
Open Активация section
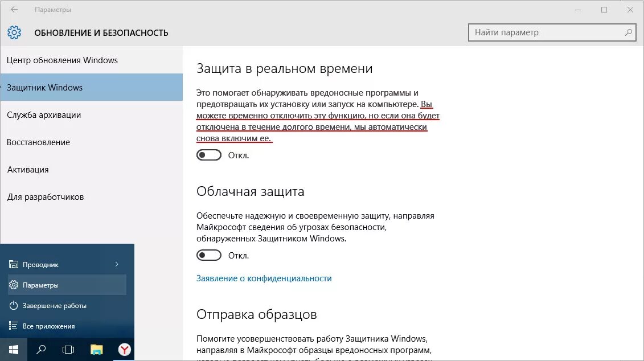[x=91, y=169]
